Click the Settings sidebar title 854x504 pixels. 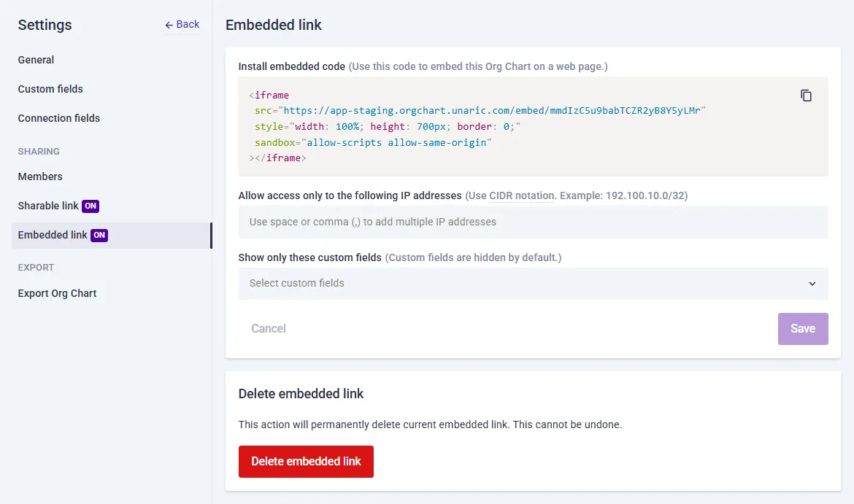pyautogui.click(x=45, y=25)
